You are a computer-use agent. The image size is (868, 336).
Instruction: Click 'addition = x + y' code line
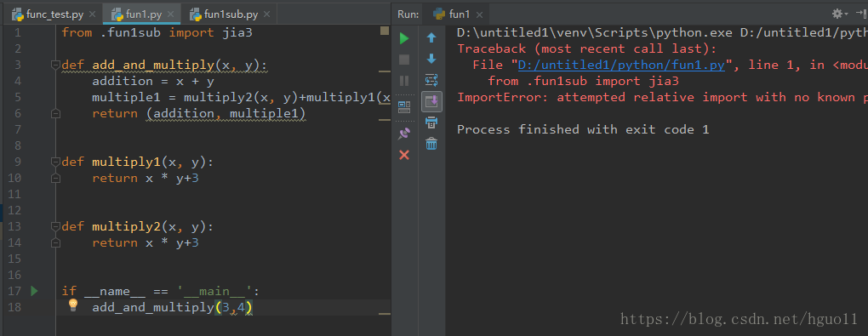153,82
